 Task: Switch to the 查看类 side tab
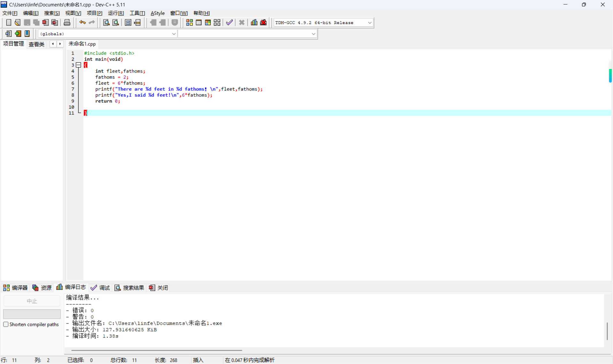(36, 44)
